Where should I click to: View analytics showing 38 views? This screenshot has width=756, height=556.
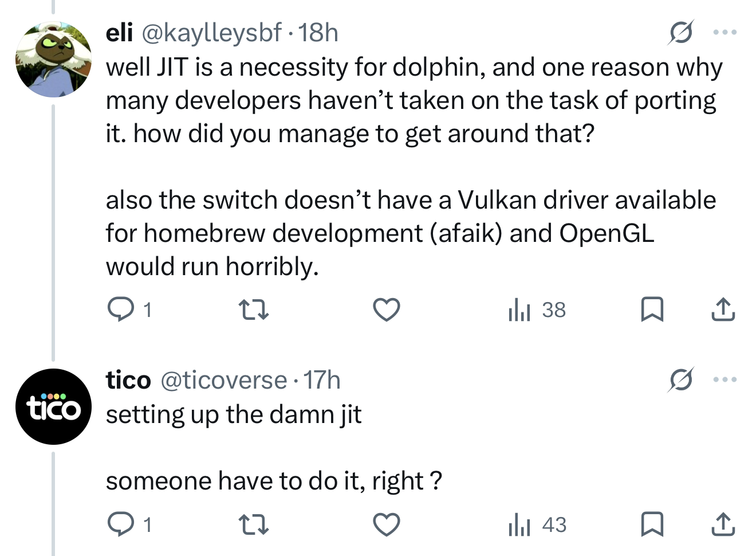(x=537, y=310)
